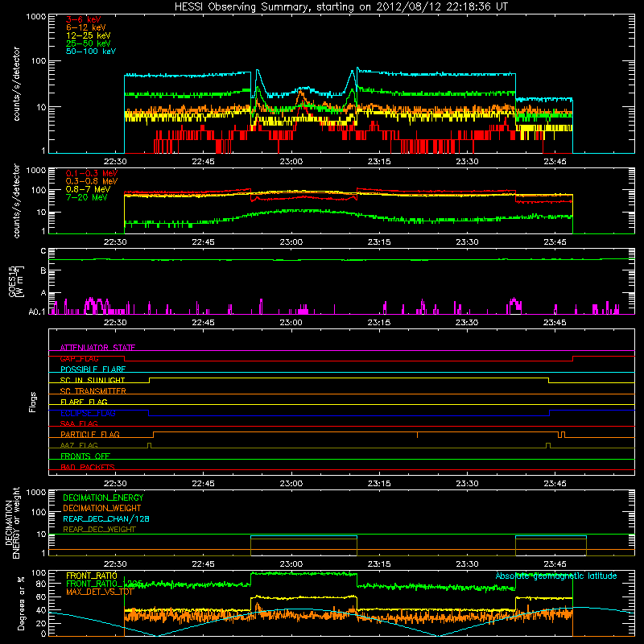Click the B level label on GOES15 axis
Viewport: 644px width, 644px height.
(43, 270)
